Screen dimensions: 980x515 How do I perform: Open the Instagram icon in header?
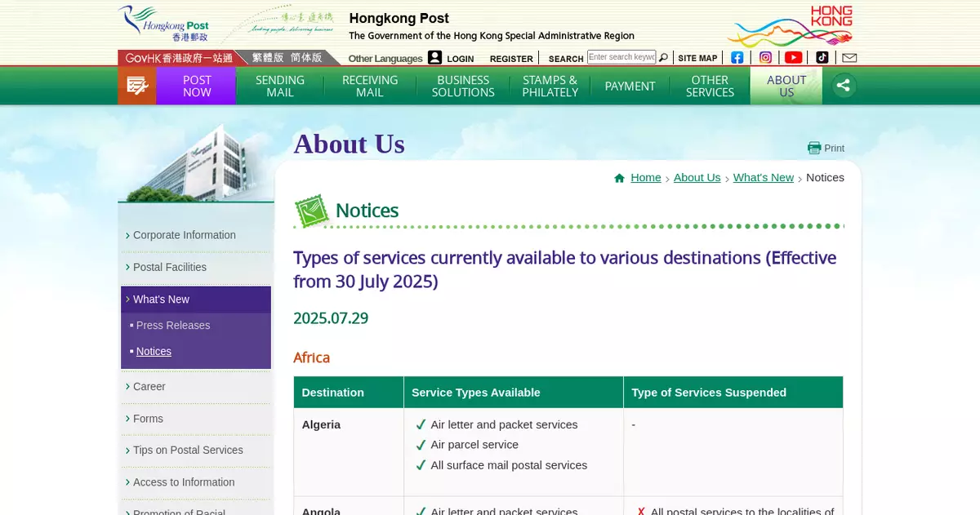(x=765, y=58)
